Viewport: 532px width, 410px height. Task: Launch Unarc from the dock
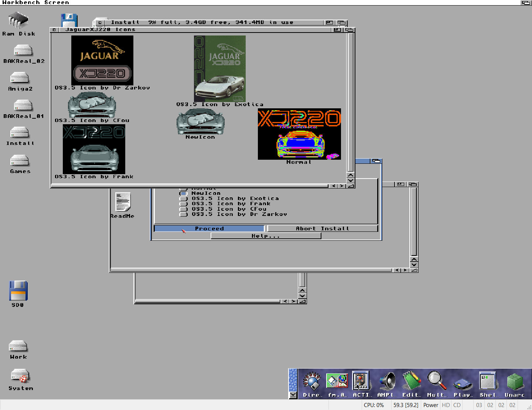pyautogui.click(x=515, y=382)
